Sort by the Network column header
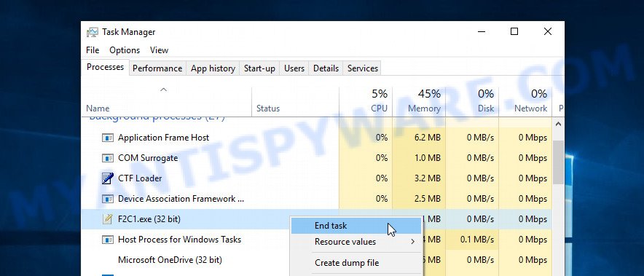 525,102
